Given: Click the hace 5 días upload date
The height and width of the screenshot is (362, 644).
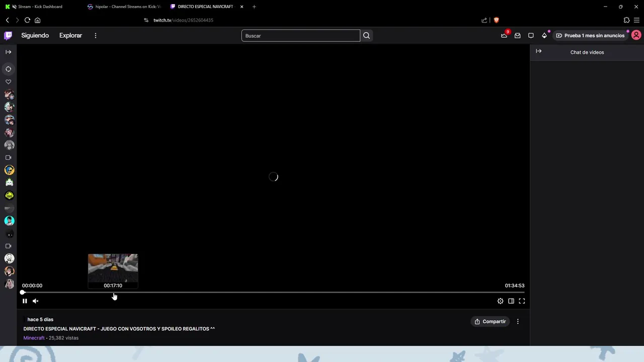Looking at the screenshot, I should [x=40, y=320].
